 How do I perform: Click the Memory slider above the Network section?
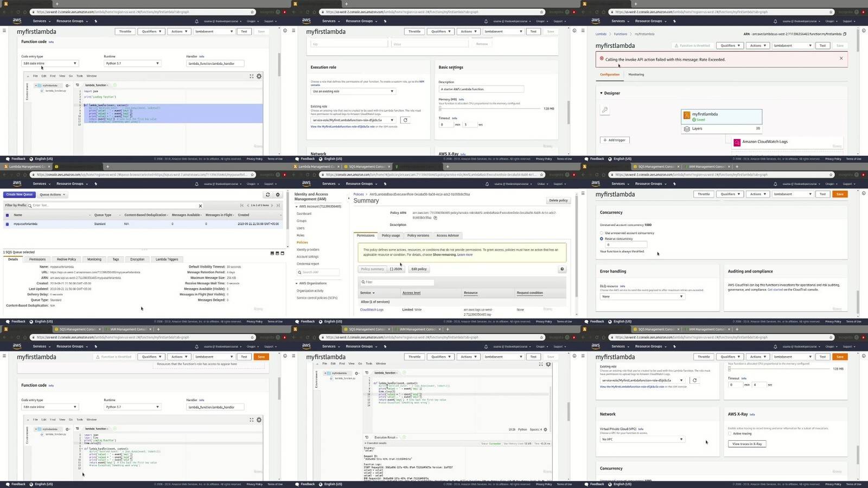(x=780, y=369)
